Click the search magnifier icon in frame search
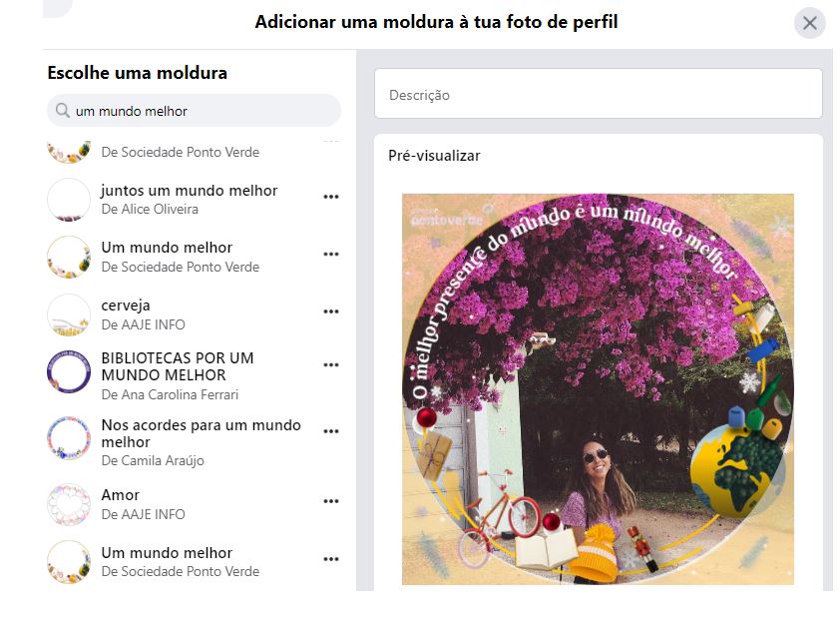The height and width of the screenshot is (619, 840). (x=63, y=111)
